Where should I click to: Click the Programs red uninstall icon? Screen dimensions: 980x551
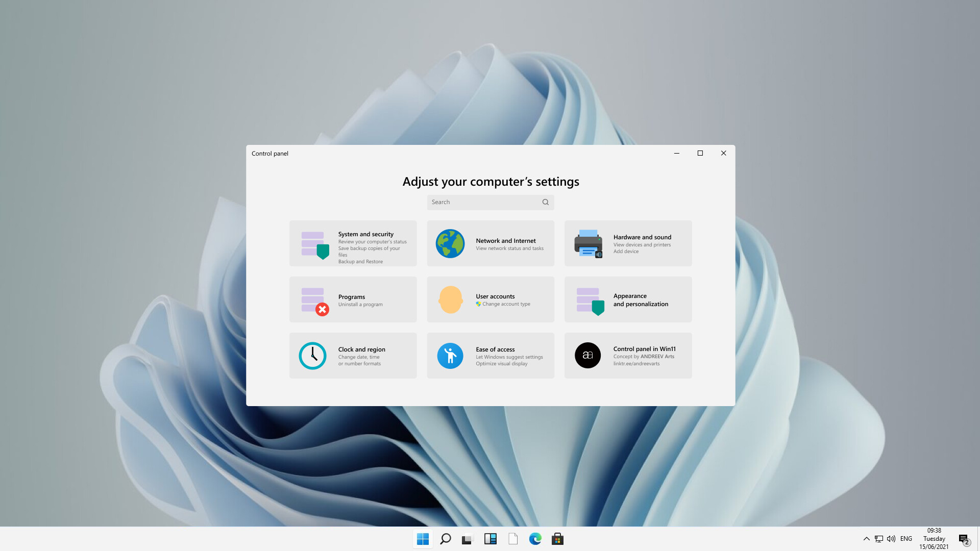[322, 310]
